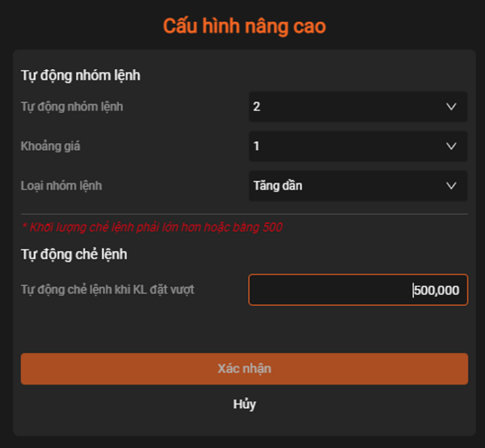The width and height of the screenshot is (485, 448).
Task: Click the gray 'Tự động nhóm lệnh' field label
Action: pyautogui.click(x=72, y=107)
